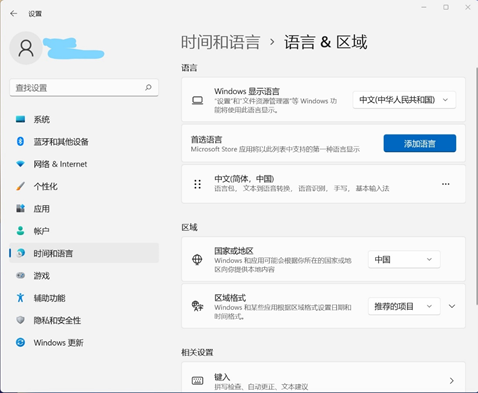Click the Windows 更新 sync icon
478x393 pixels.
tap(20, 342)
